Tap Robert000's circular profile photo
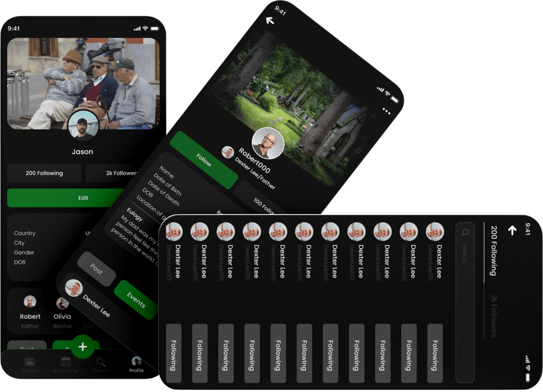The width and height of the screenshot is (543, 392). pyautogui.click(x=268, y=143)
